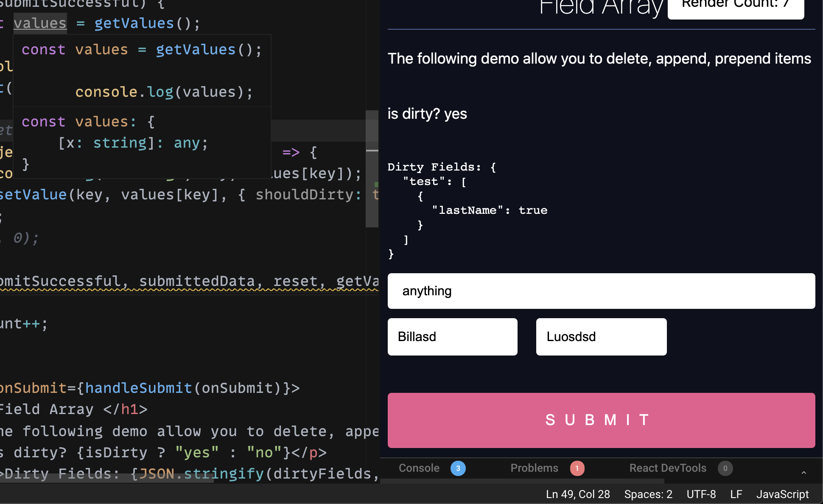
Task: Click the gray React DevTools badge showing 0
Action: [725, 468]
